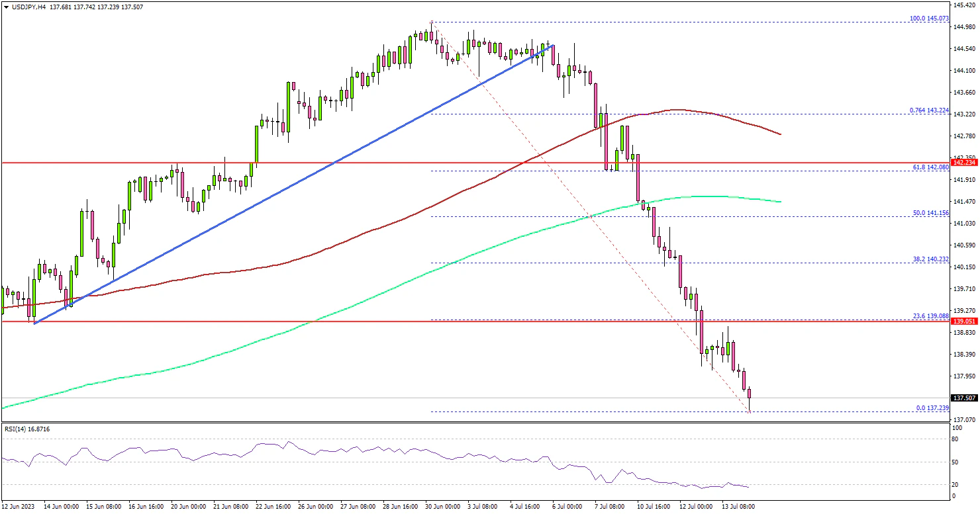Click the red 139.051 price tag
This screenshot has height=514, width=980.
(x=963, y=321)
